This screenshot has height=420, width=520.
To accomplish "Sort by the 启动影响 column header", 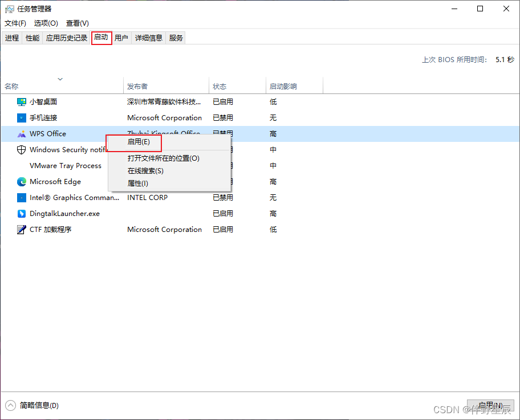I will (294, 87).
